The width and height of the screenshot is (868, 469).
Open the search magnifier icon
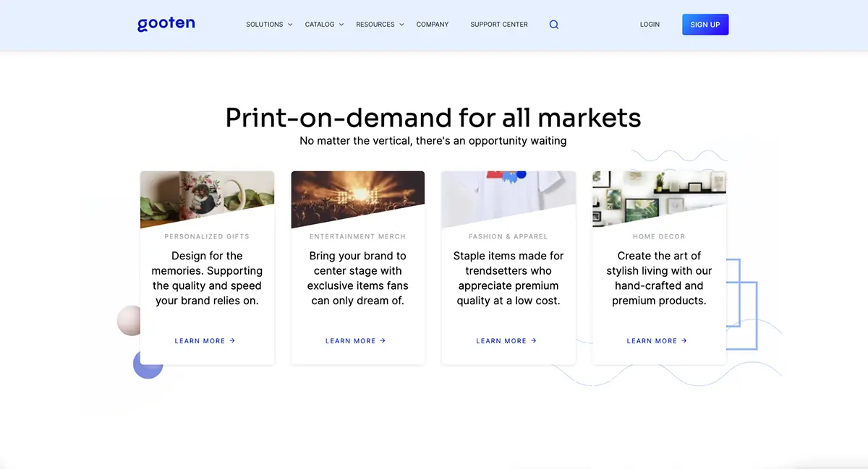[554, 25]
